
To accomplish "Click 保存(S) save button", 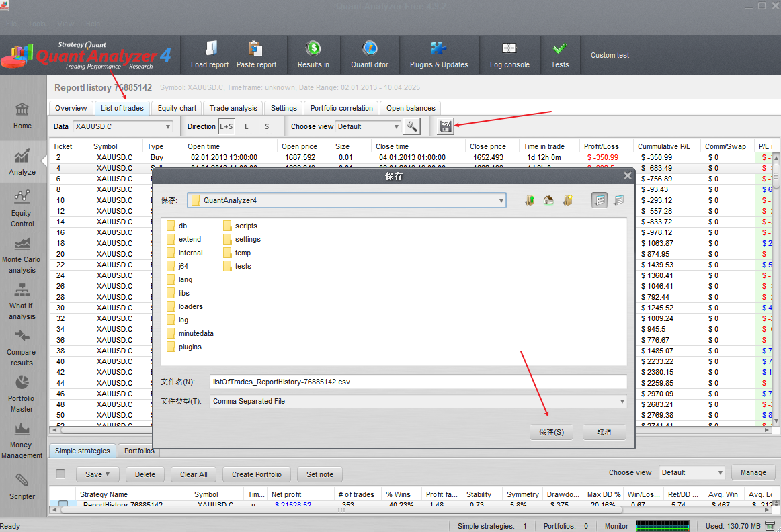I will click(551, 432).
